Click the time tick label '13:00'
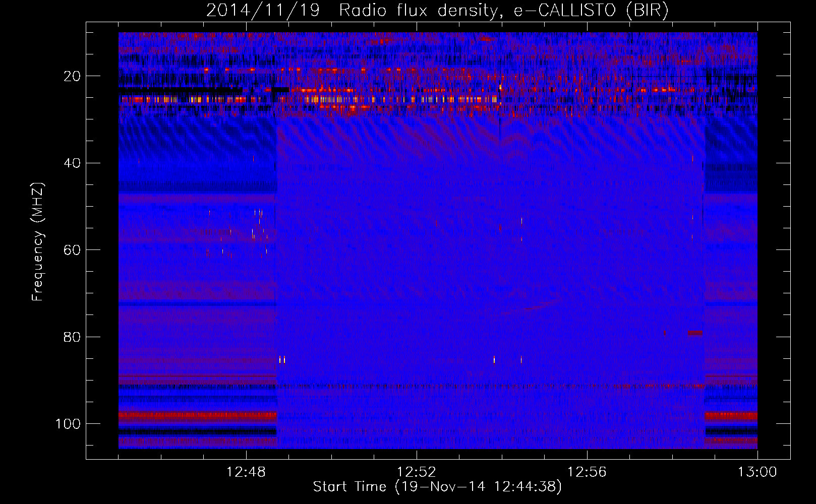 click(757, 472)
